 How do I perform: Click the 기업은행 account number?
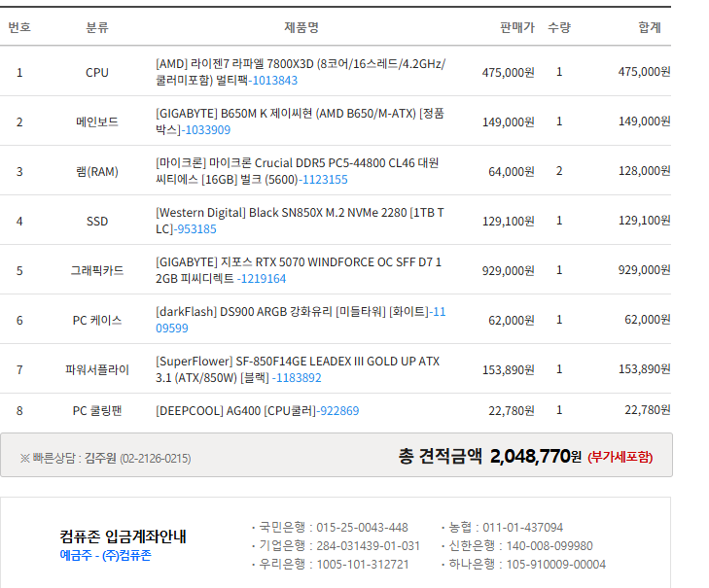[x=368, y=546]
